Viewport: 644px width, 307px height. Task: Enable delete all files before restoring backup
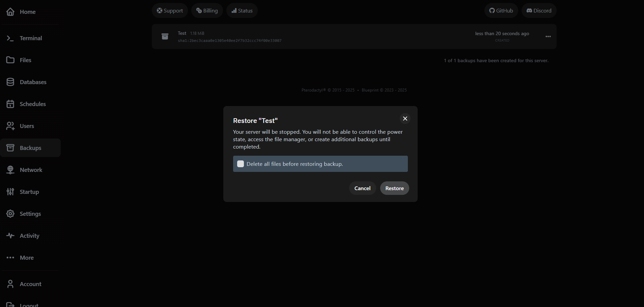[x=241, y=163]
